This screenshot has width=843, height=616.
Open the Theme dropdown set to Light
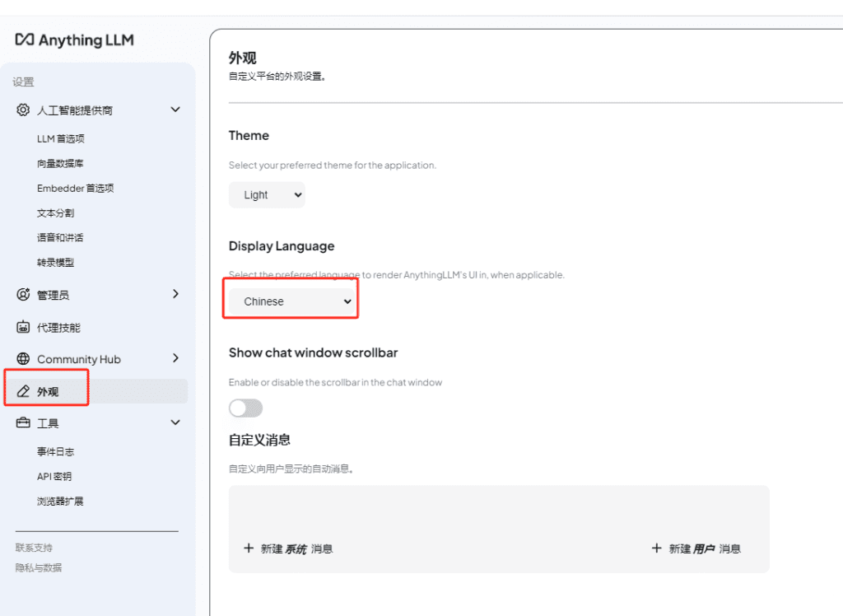267,195
